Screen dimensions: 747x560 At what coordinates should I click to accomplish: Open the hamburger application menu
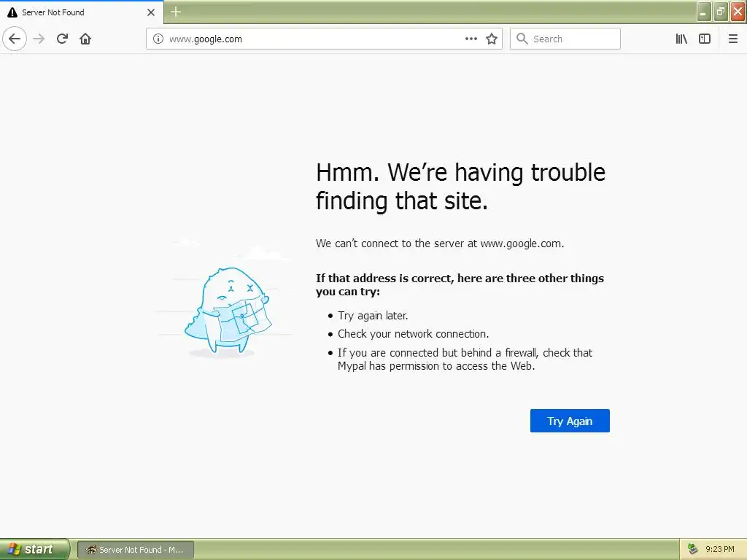[732, 39]
